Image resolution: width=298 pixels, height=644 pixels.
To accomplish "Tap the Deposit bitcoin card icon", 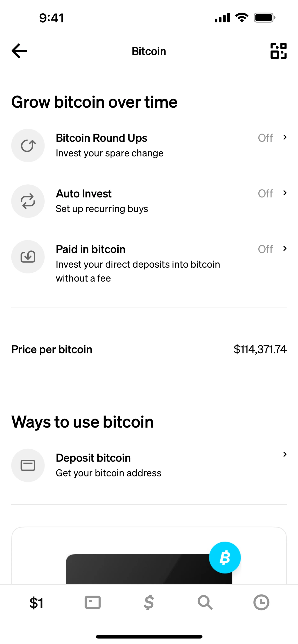I will [x=28, y=465].
